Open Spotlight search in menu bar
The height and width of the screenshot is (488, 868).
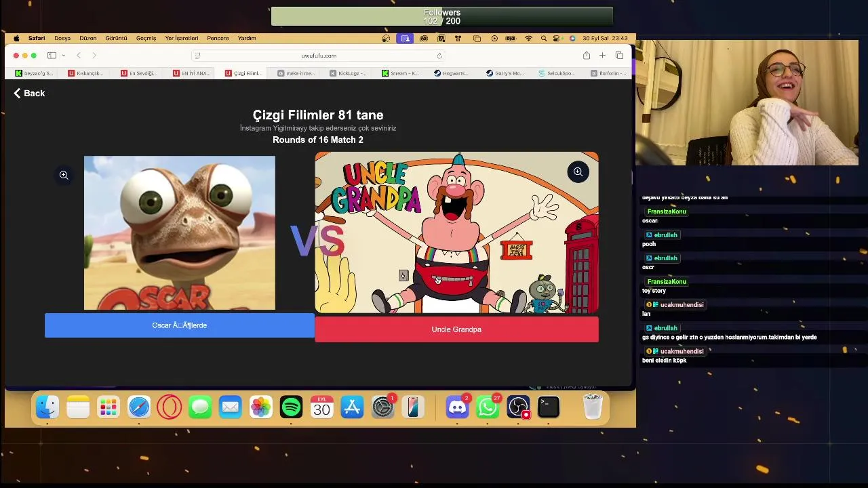(543, 39)
